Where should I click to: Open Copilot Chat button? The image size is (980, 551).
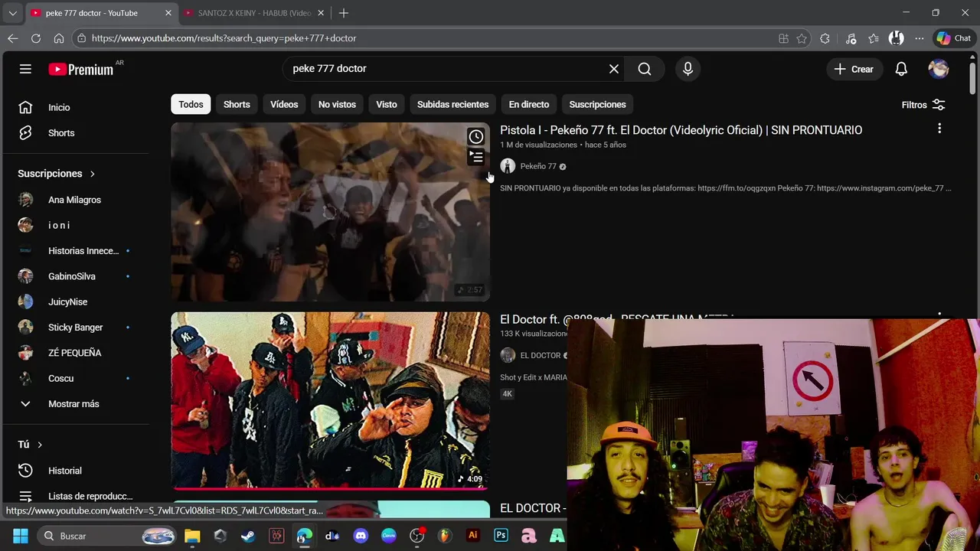point(954,38)
